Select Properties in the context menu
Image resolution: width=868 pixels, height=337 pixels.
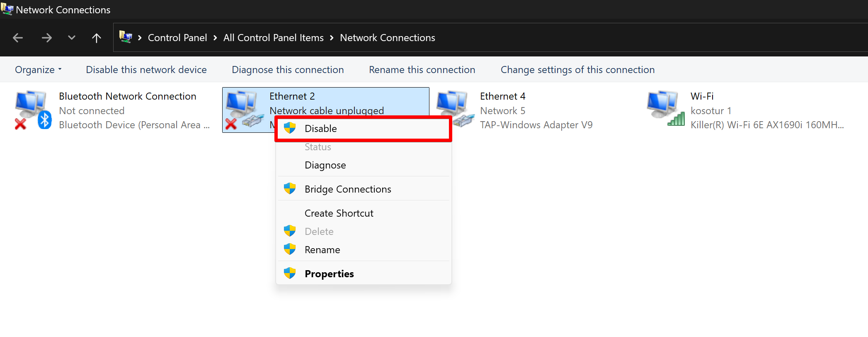(x=329, y=274)
